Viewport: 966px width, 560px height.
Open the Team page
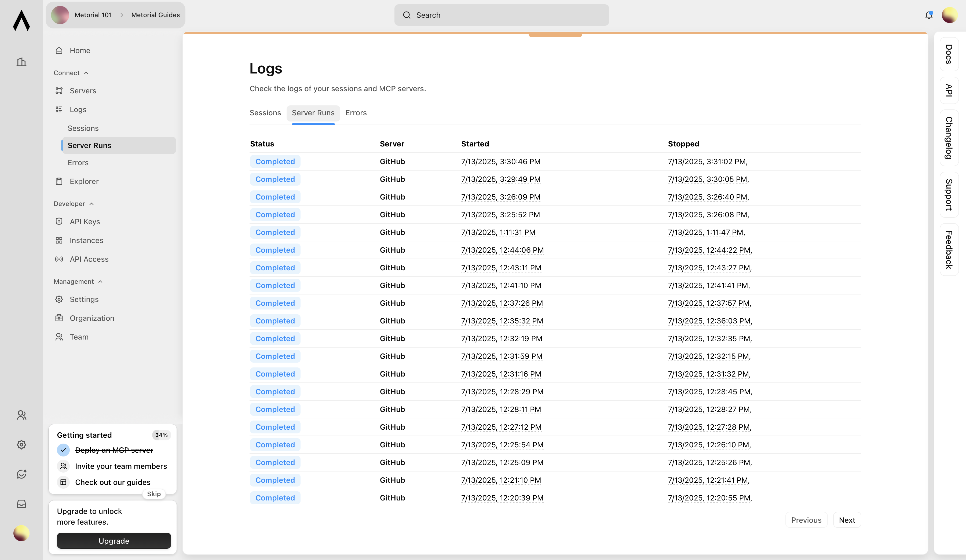point(79,337)
